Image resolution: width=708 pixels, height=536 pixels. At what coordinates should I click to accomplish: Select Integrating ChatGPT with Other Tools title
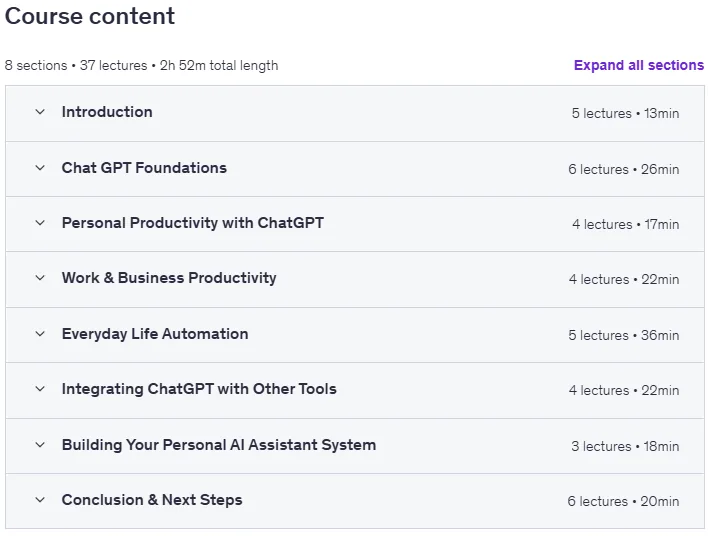click(199, 389)
